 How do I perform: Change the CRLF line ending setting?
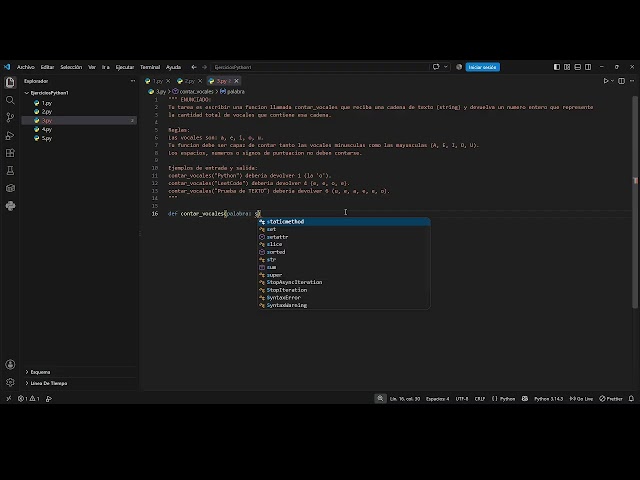click(480, 398)
